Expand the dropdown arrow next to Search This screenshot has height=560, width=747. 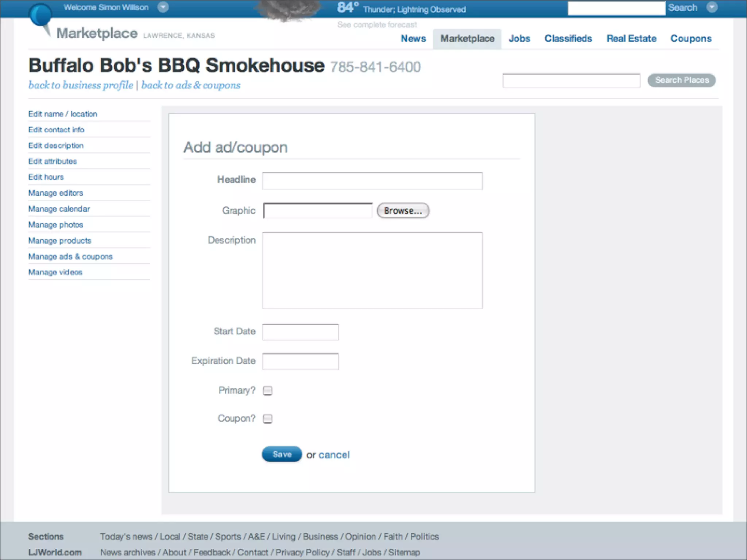[712, 7]
